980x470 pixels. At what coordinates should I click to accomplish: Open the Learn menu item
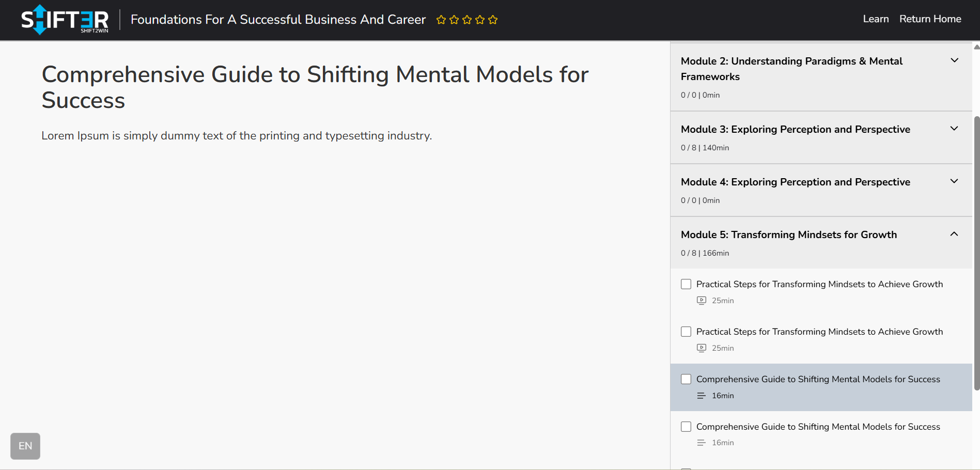(x=876, y=19)
